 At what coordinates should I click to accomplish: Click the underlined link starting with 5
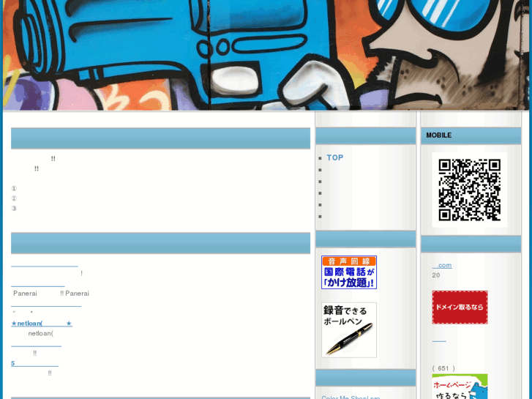(x=34, y=363)
